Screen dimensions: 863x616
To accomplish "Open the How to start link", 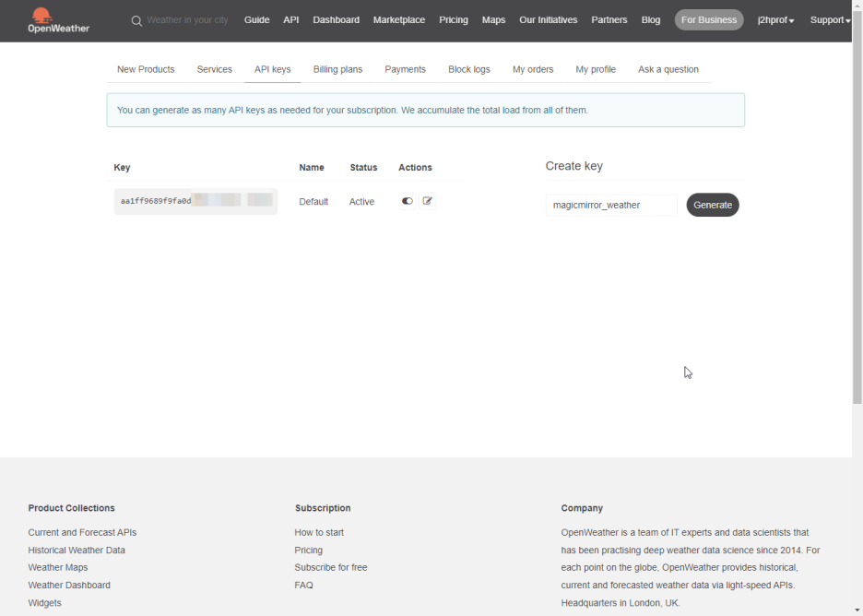I will [319, 532].
